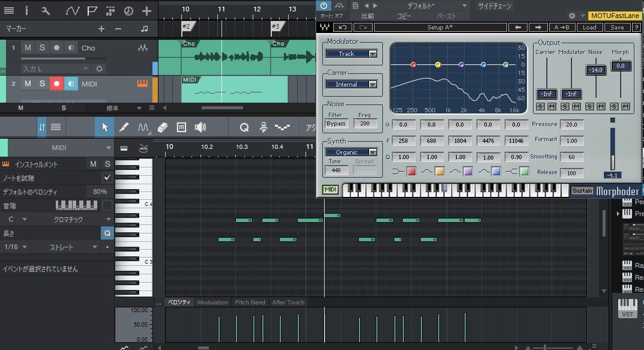Select the marker flag icon in the toolbar
Screen dimensions: 644x350
(92, 11)
